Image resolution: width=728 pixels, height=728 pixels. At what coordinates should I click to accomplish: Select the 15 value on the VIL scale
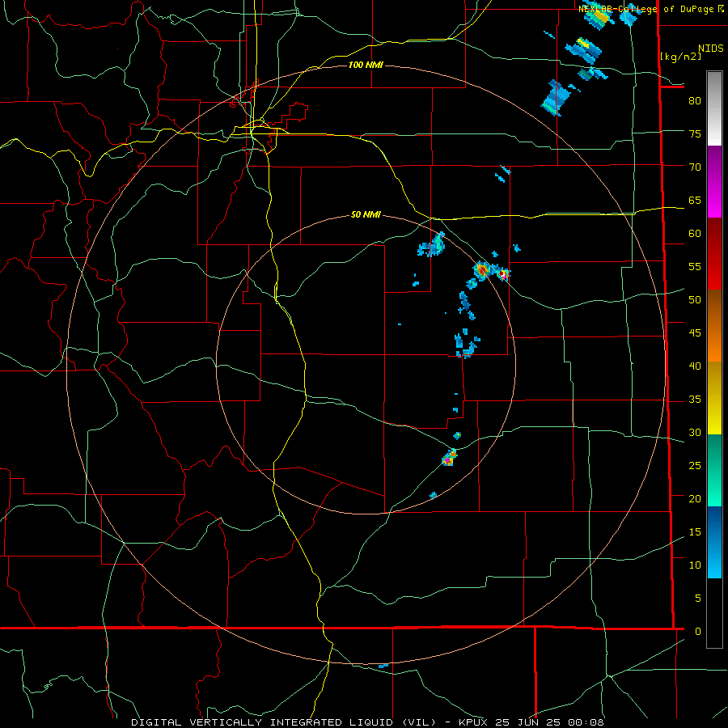[x=695, y=532]
